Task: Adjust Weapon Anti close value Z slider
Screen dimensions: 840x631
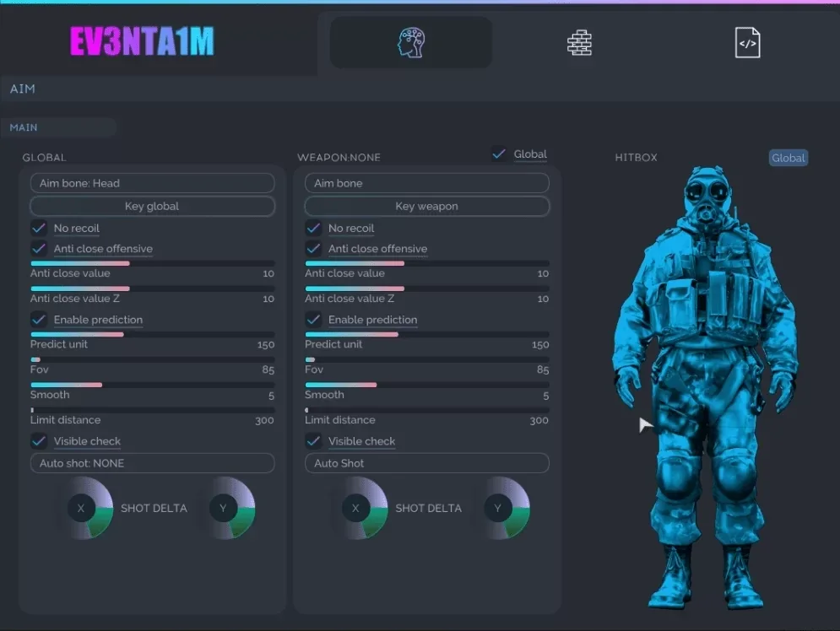Action: pos(427,289)
